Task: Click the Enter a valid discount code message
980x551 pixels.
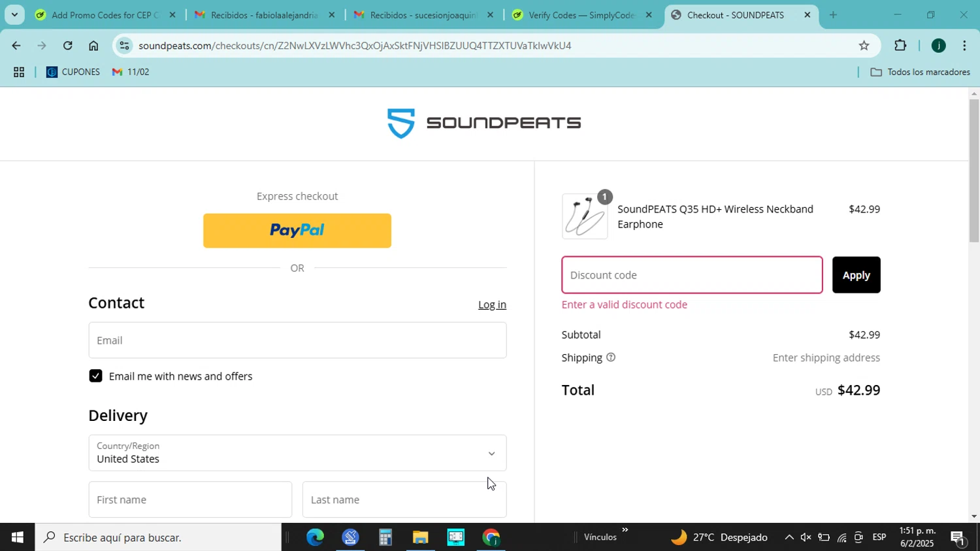Action: click(x=625, y=305)
